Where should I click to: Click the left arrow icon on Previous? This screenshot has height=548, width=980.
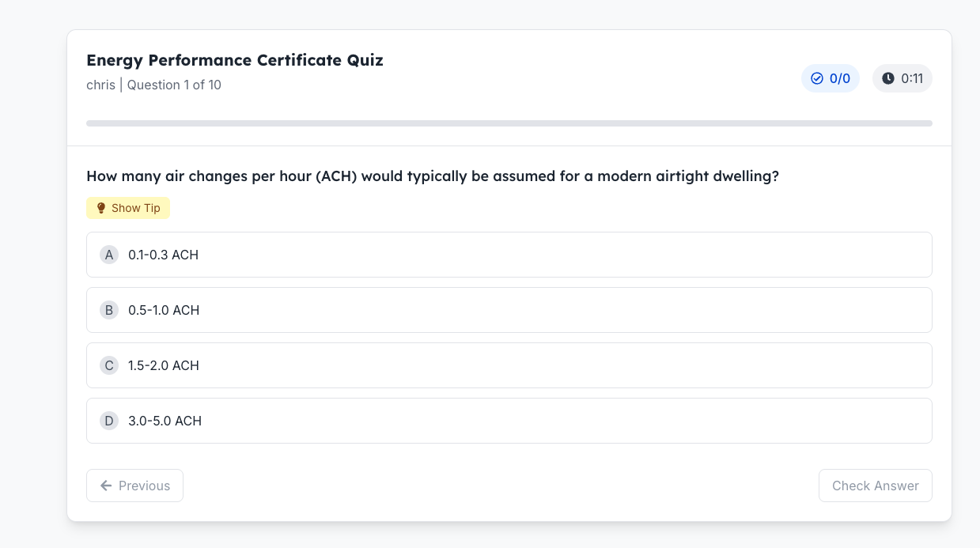pos(106,486)
